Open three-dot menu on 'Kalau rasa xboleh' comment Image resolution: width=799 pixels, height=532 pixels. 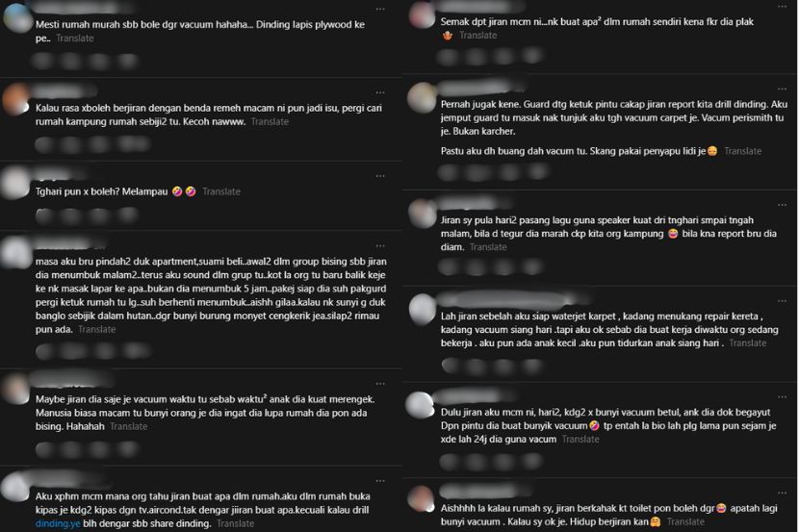click(381, 88)
